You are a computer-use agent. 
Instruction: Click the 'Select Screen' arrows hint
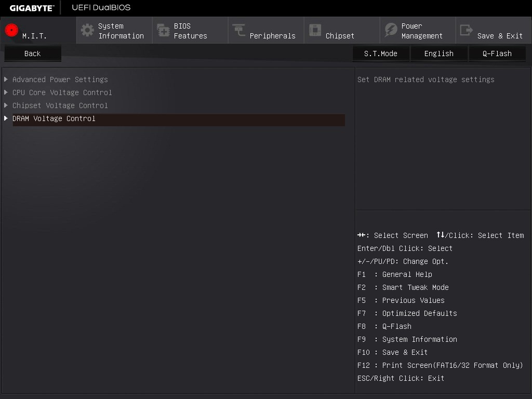tap(393, 235)
